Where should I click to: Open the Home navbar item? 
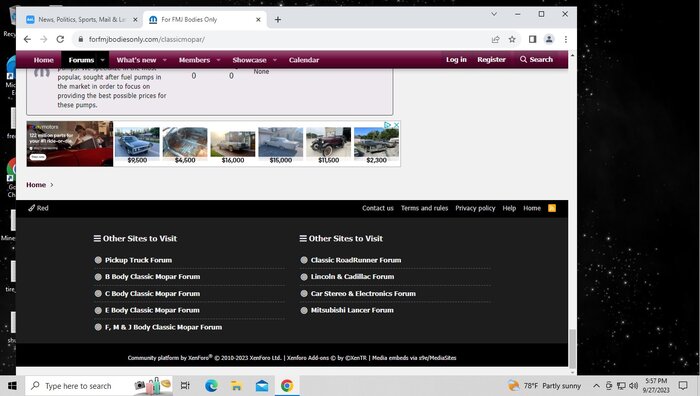pos(43,60)
